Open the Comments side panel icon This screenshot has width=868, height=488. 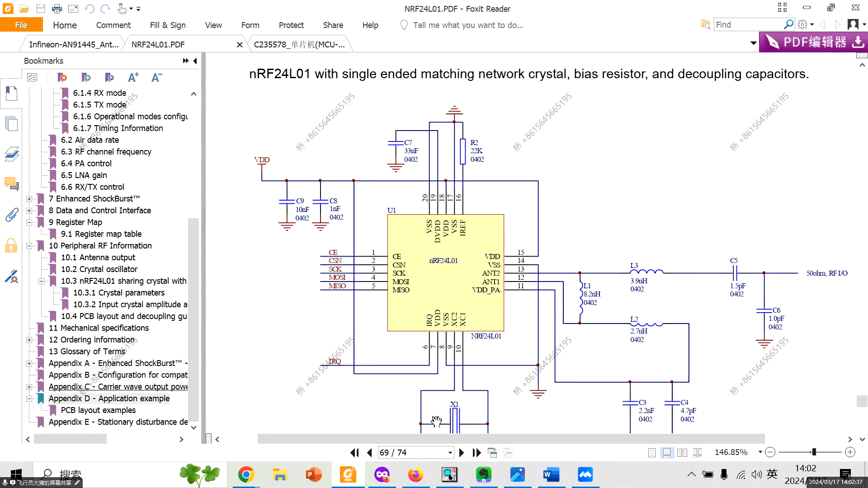click(x=11, y=184)
